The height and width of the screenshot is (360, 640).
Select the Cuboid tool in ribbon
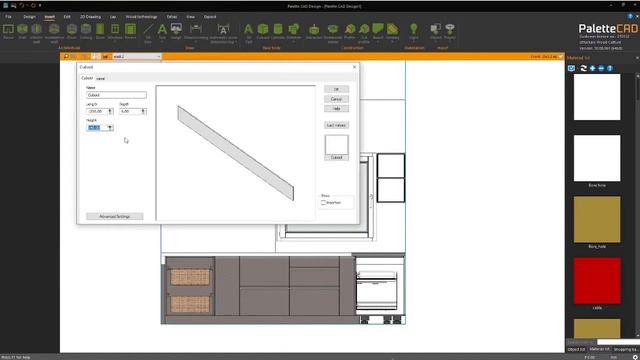coord(263,31)
